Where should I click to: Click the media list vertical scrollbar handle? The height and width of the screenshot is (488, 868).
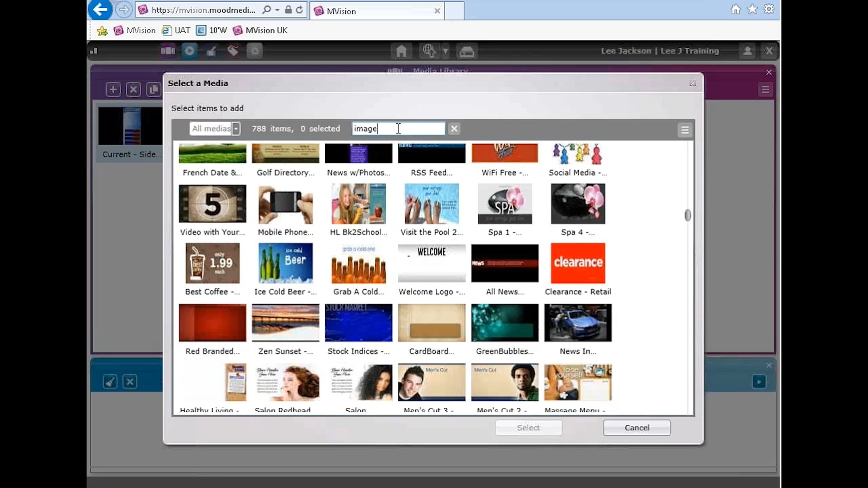pos(688,215)
